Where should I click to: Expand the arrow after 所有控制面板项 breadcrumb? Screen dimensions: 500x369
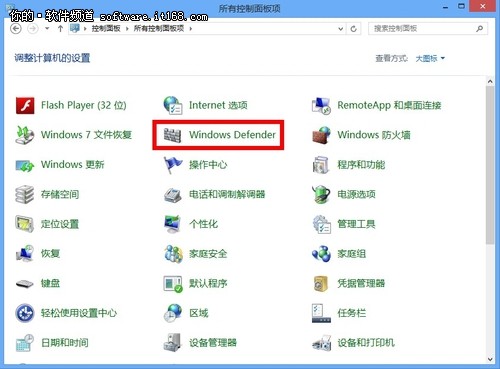(191, 29)
